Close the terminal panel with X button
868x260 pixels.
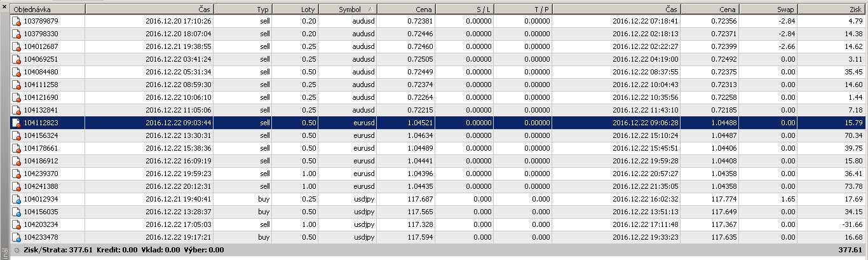pos(5,8)
